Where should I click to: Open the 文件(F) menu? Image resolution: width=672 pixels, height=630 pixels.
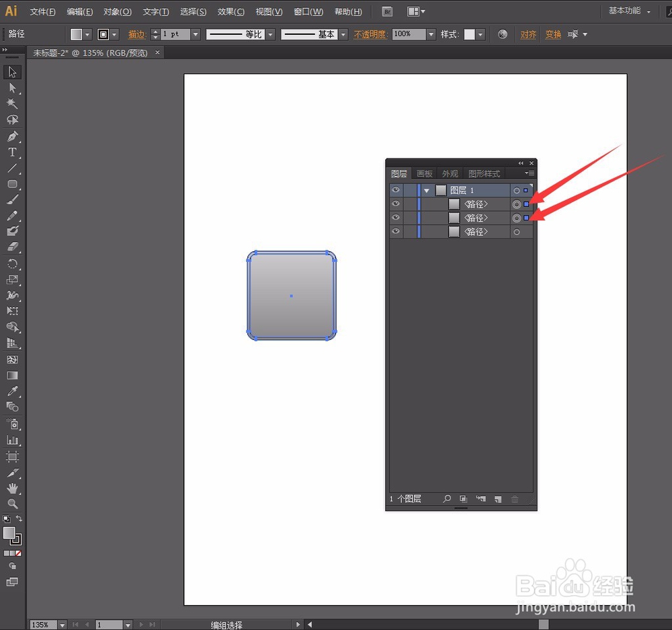[42, 11]
